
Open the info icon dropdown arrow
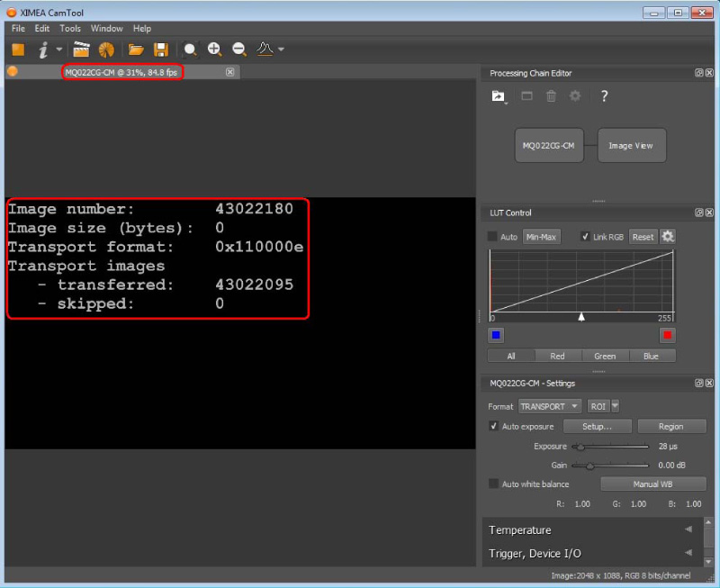pyautogui.click(x=59, y=49)
